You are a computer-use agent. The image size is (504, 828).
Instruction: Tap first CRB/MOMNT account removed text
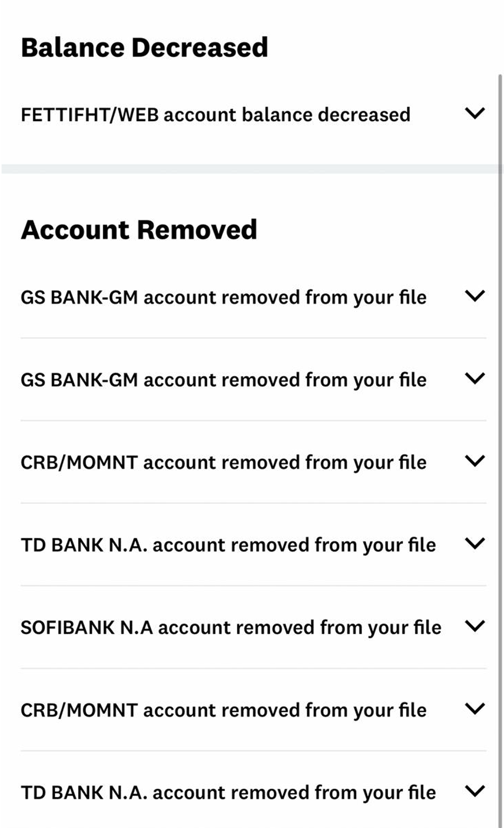(x=224, y=462)
